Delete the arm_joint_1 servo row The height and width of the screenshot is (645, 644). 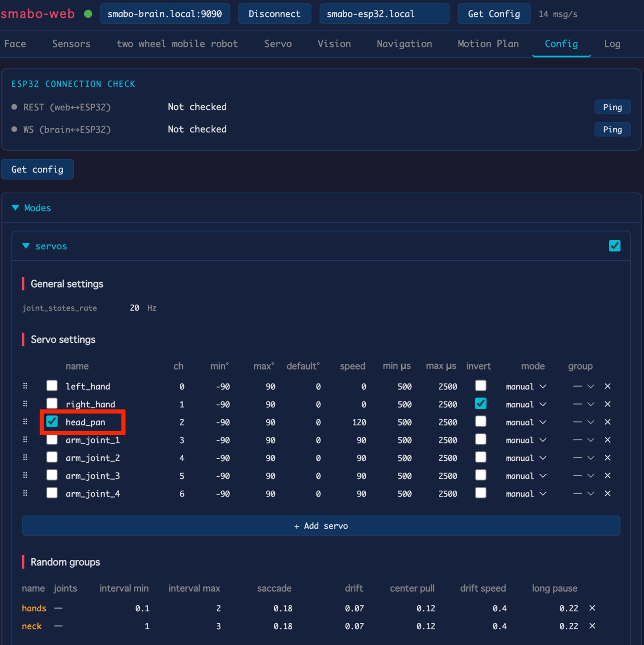tap(608, 440)
